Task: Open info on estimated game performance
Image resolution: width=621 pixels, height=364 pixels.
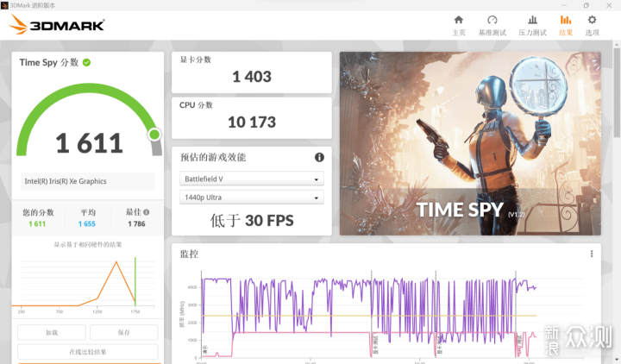Action: (x=319, y=157)
